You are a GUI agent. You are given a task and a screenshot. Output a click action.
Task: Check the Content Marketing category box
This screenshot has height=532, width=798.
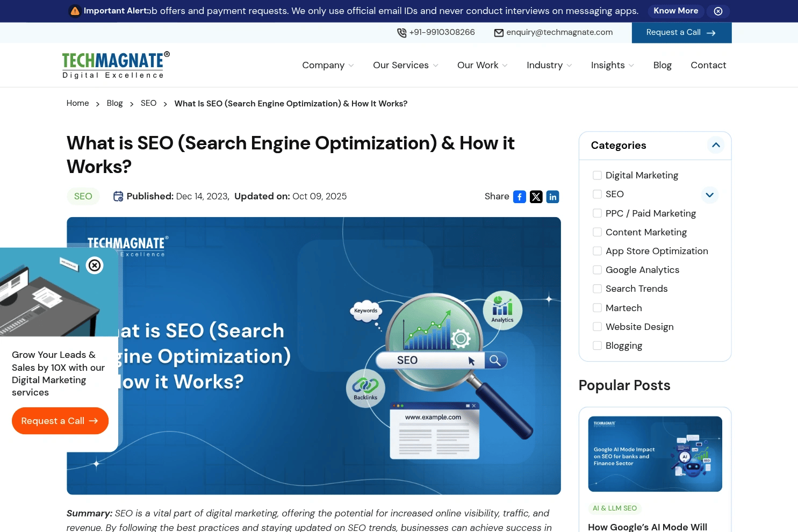pos(597,232)
